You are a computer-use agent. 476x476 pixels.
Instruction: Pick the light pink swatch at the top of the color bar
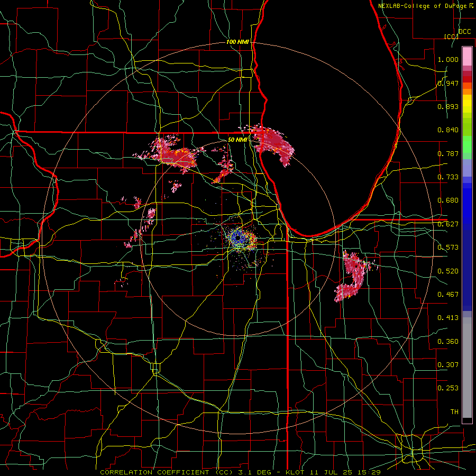[x=467, y=56]
